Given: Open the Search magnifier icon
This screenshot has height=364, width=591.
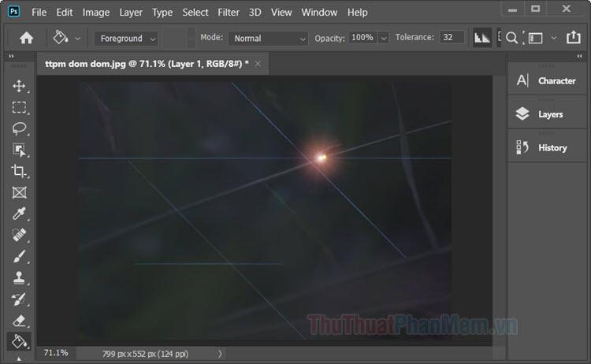Looking at the screenshot, I should [x=511, y=38].
